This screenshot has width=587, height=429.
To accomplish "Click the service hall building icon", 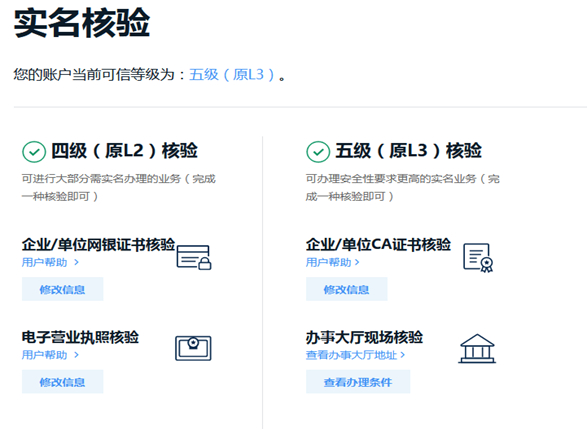I will (x=477, y=349).
